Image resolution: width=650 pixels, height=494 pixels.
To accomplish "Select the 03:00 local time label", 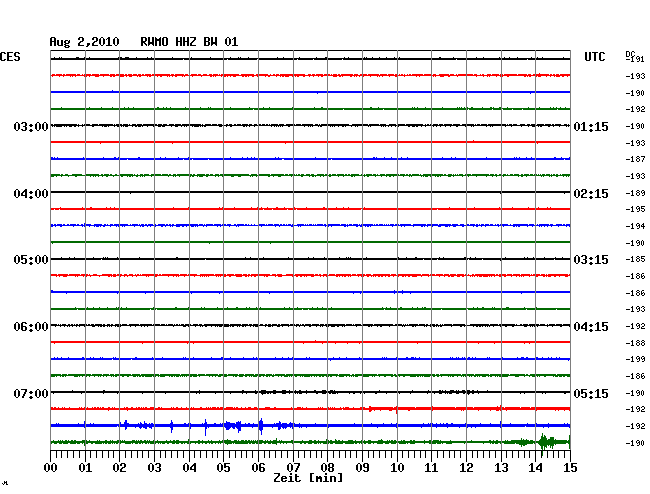I will tap(31, 126).
